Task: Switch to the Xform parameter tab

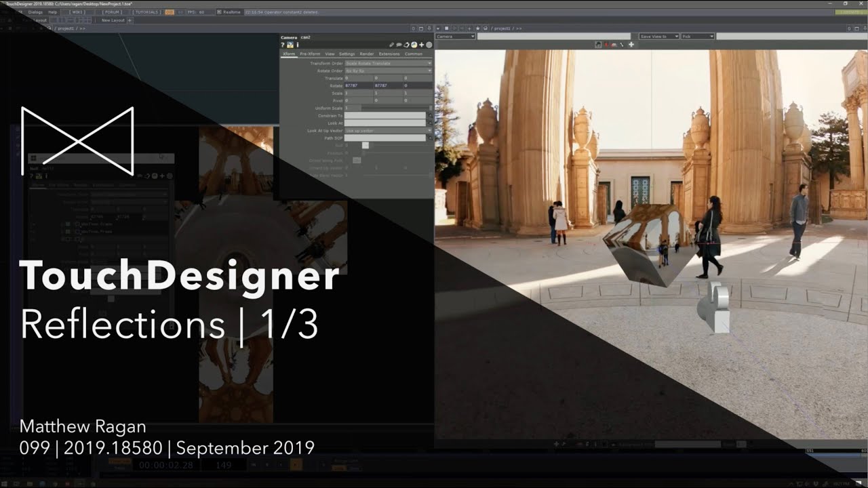Action: 289,54
